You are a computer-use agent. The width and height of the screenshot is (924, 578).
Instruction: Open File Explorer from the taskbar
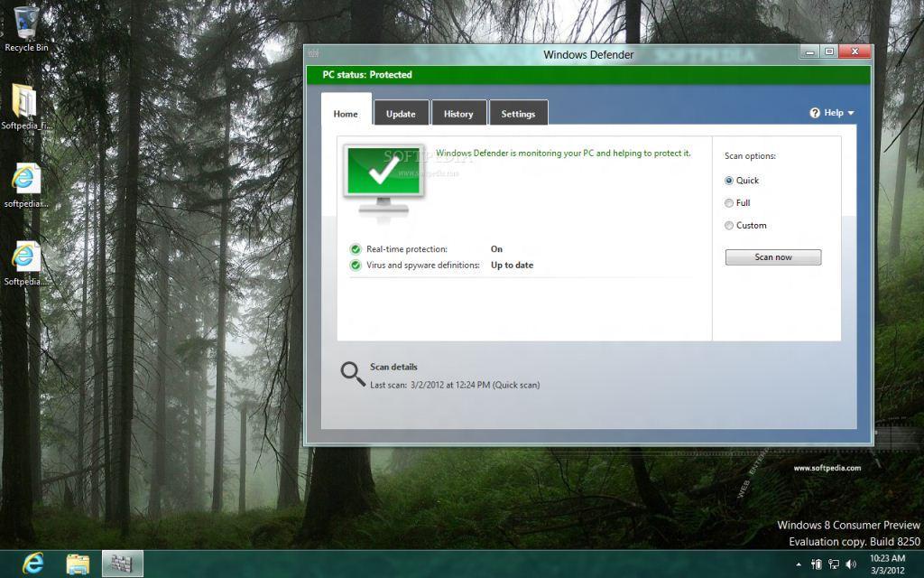(78, 564)
